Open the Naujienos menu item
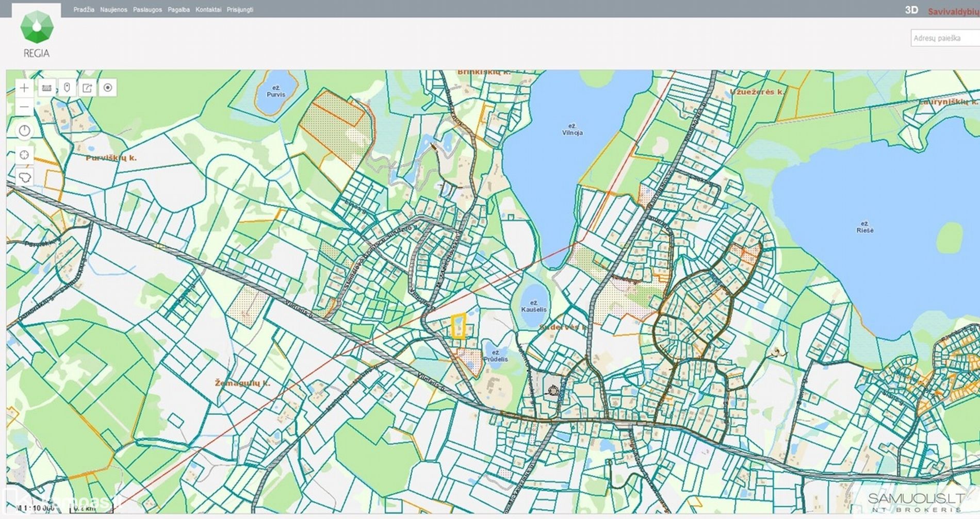This screenshot has width=980, height=519. pos(113,10)
